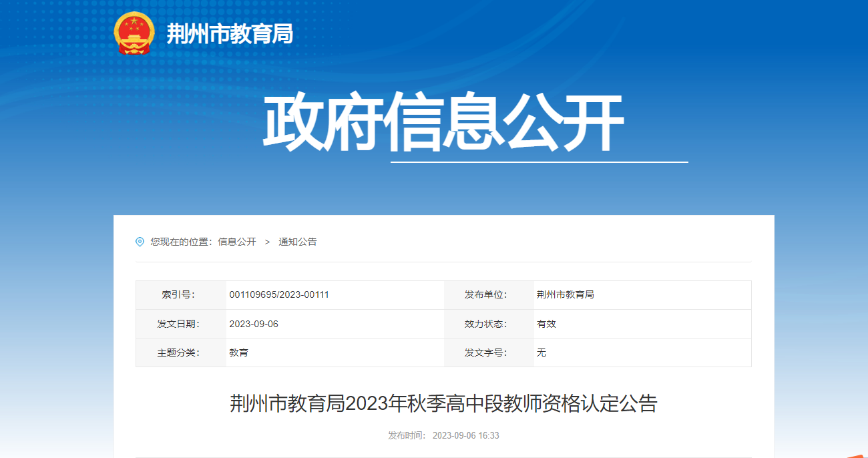Screen dimensions: 868x458
Task: Click the 发文字号 value 无
Action: (x=541, y=353)
